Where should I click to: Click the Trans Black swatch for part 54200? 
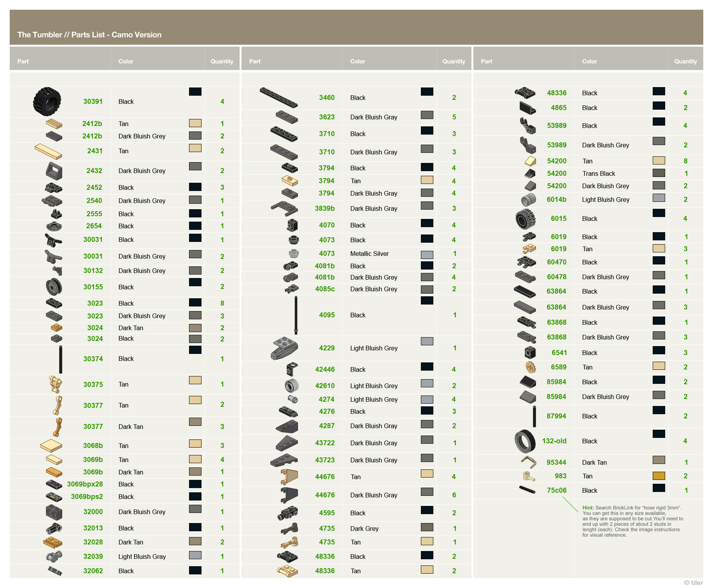[659, 173]
